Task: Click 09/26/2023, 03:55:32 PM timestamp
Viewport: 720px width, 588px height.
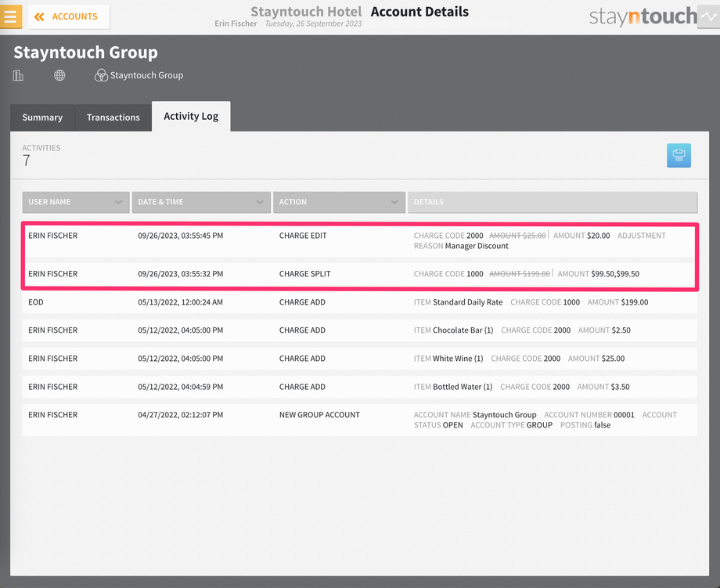Action: (x=181, y=274)
